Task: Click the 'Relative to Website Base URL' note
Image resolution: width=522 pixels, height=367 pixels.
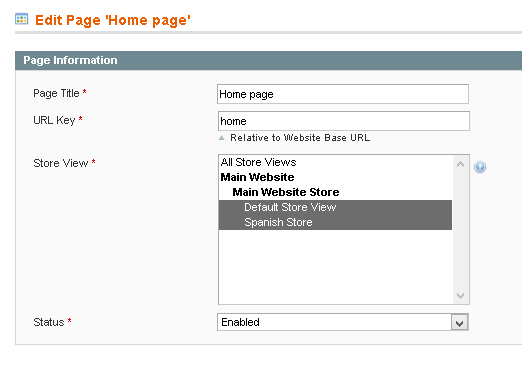Action: click(x=300, y=138)
